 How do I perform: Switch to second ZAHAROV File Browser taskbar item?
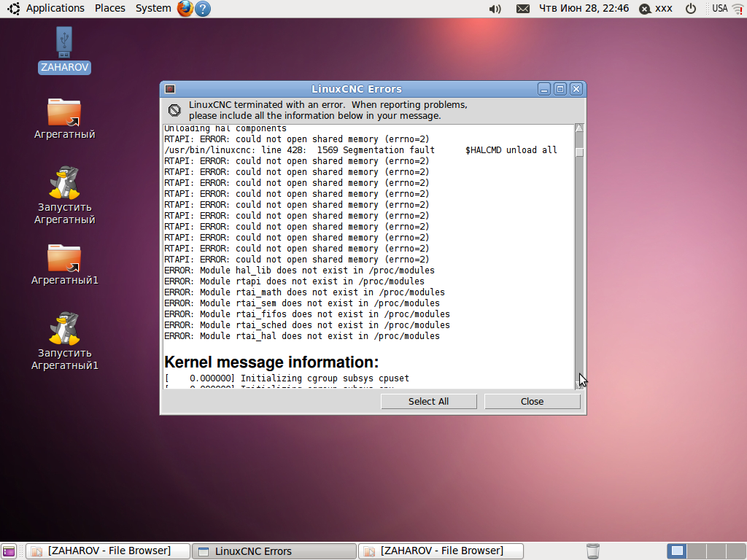(x=441, y=551)
